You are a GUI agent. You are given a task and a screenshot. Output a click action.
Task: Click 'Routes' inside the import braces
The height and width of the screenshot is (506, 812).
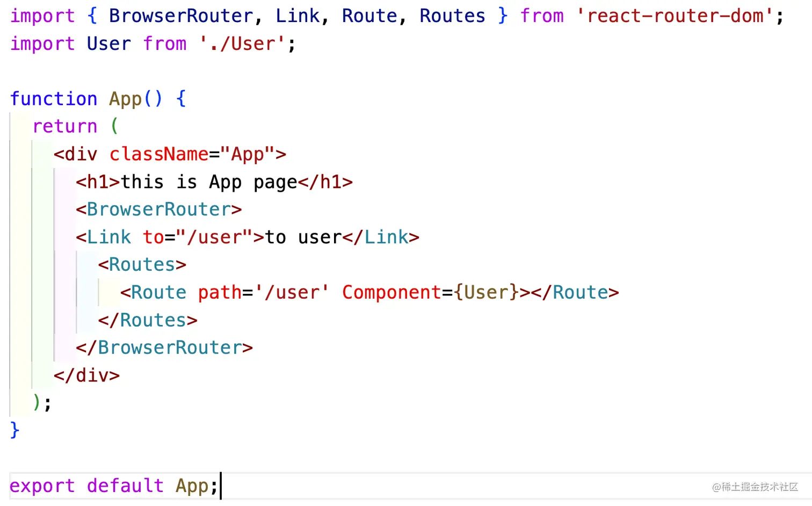click(452, 16)
